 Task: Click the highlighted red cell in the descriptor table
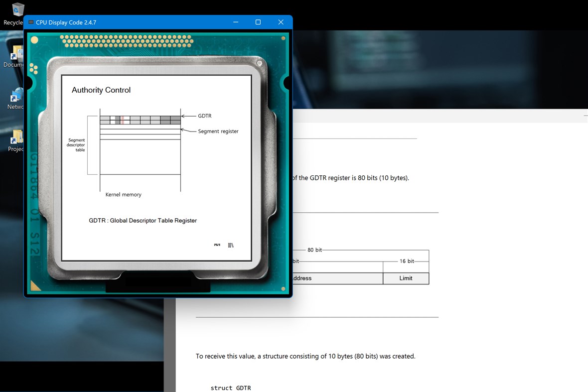coord(121,120)
